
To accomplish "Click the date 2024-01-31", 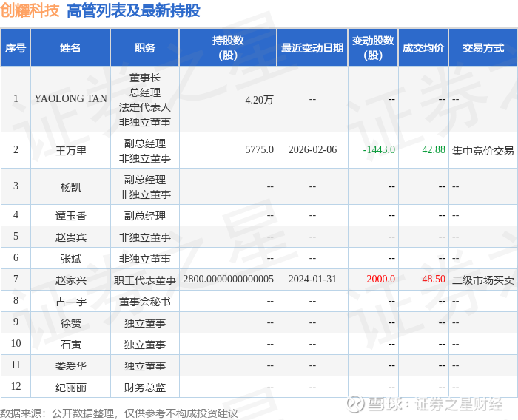I will click(312, 279).
